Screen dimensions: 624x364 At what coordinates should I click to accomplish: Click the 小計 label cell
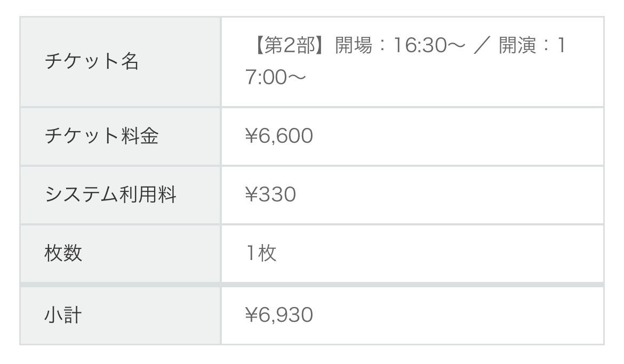pos(120,316)
